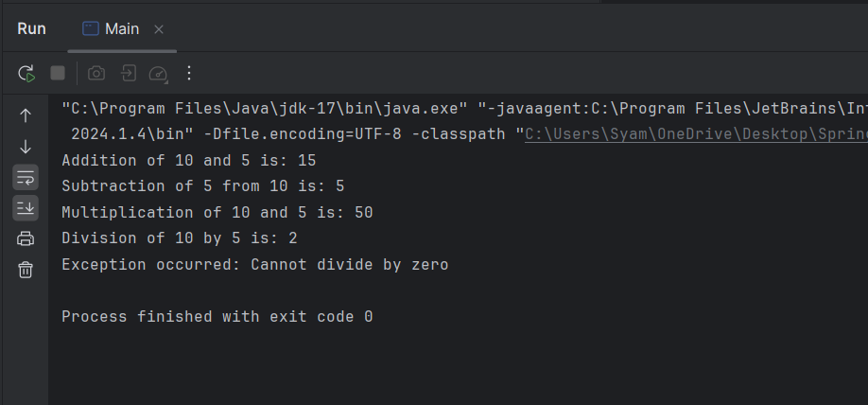Open the profiler gauge icon
868x405 pixels.
(x=158, y=73)
